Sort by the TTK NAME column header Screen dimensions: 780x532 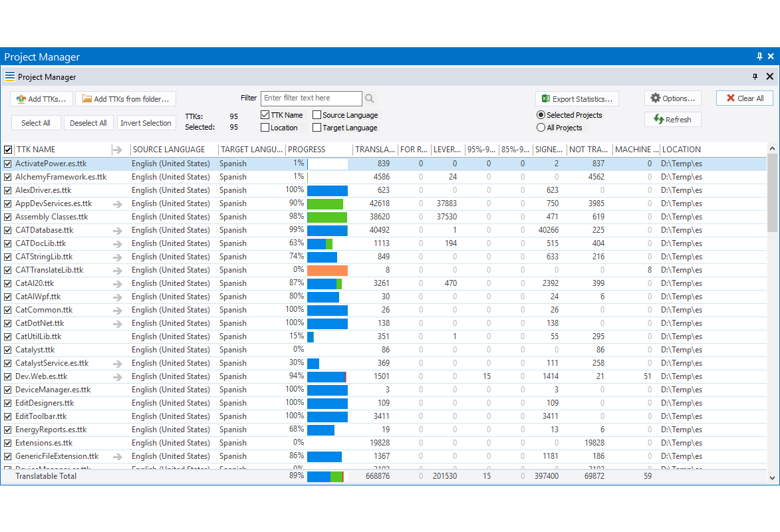[x=36, y=150]
